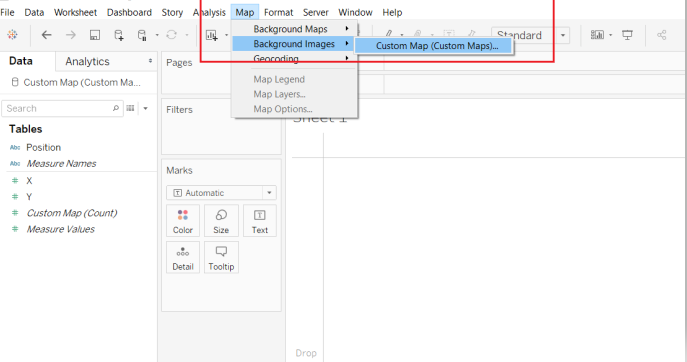The width and height of the screenshot is (687, 362).
Task: Click the Search fields input box
Action: [x=62, y=108]
